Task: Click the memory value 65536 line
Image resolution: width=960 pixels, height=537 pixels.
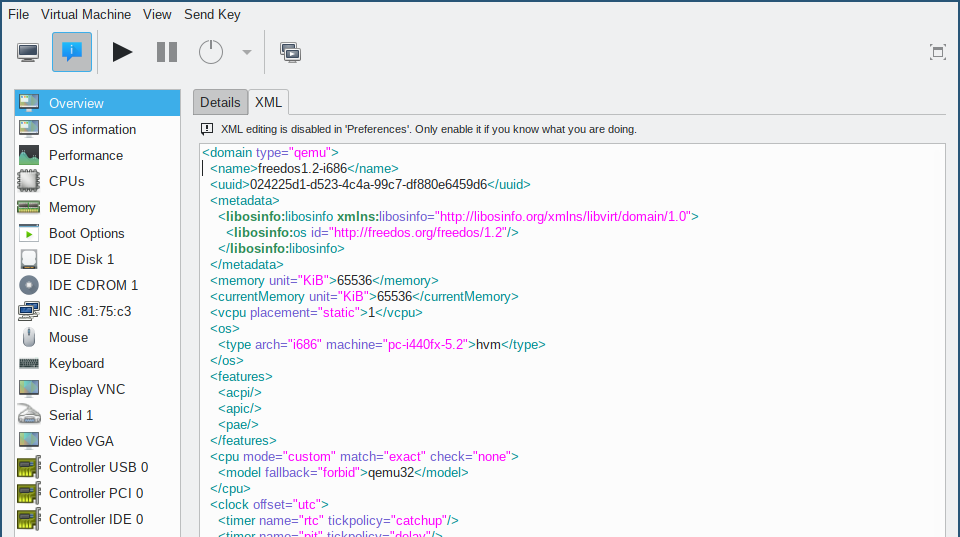Action: pyautogui.click(x=324, y=280)
